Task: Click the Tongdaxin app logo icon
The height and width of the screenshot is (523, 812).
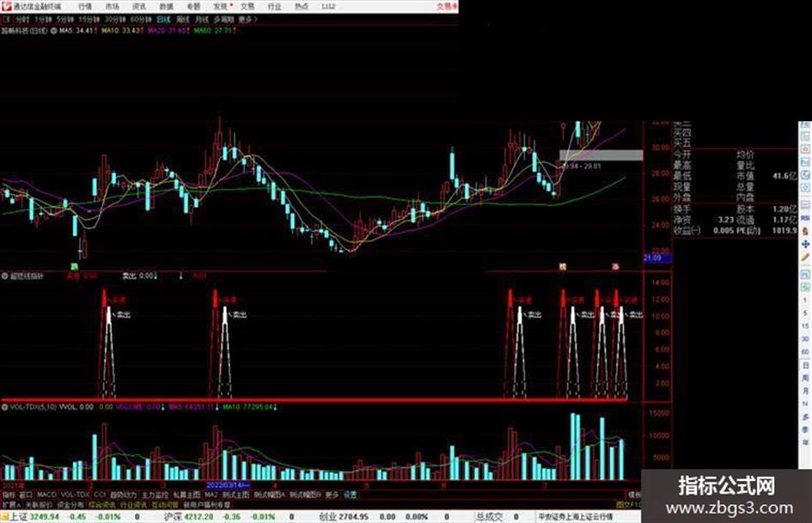Action: pos(6,6)
